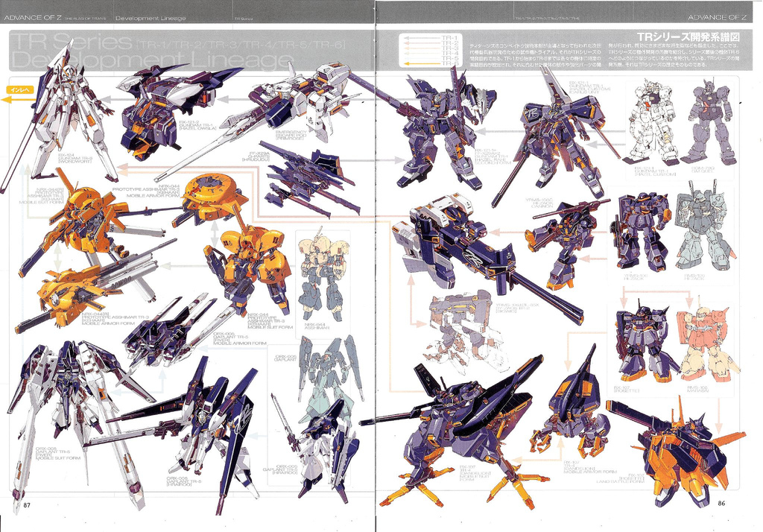Select the purple RGM-79Q GM Quel illustration
The image size is (763, 532).
710,121
